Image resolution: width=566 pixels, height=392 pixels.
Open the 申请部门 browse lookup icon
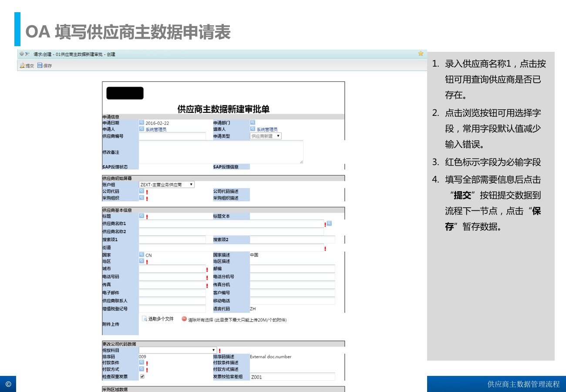tap(253, 123)
